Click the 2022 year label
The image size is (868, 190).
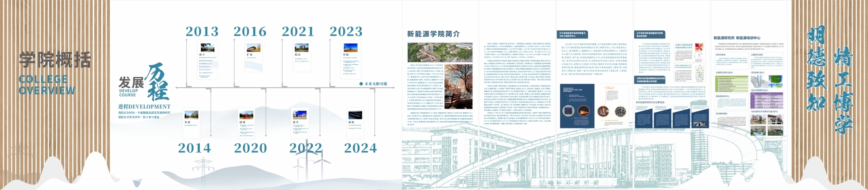coord(306,148)
